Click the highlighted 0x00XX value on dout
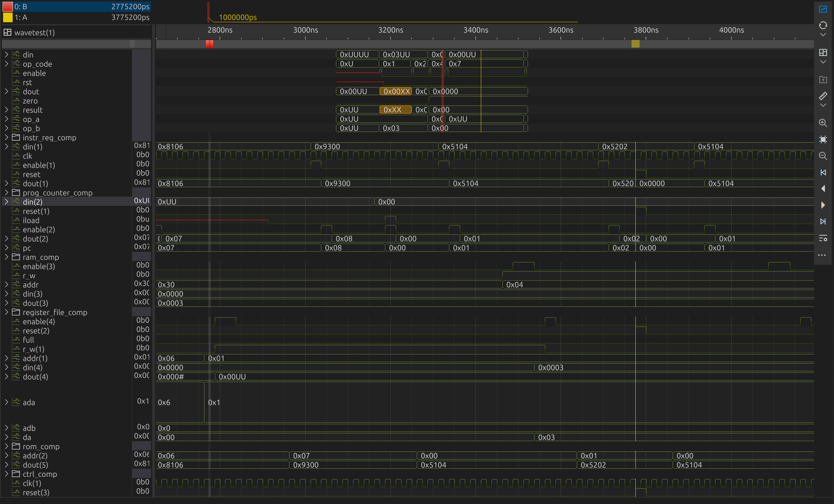This screenshot has width=834, height=504. [x=396, y=91]
